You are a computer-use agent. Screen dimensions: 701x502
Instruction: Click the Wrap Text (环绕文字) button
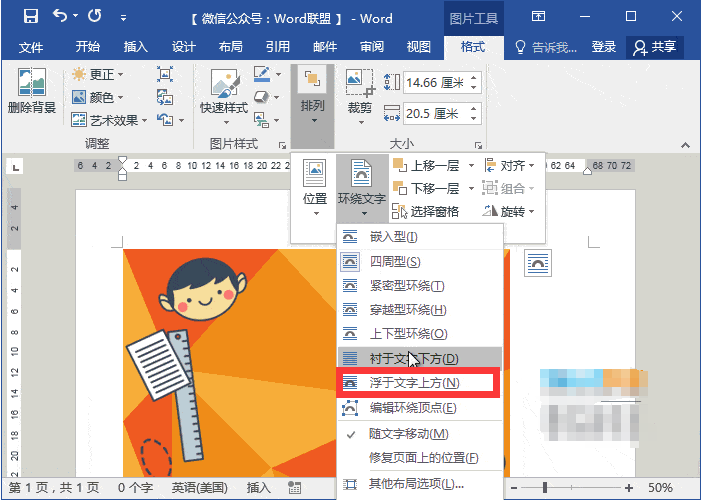pyautogui.click(x=362, y=188)
